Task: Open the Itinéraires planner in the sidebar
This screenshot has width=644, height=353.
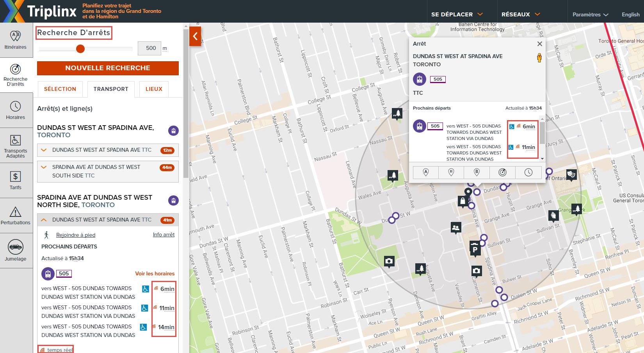Action: 16,40
